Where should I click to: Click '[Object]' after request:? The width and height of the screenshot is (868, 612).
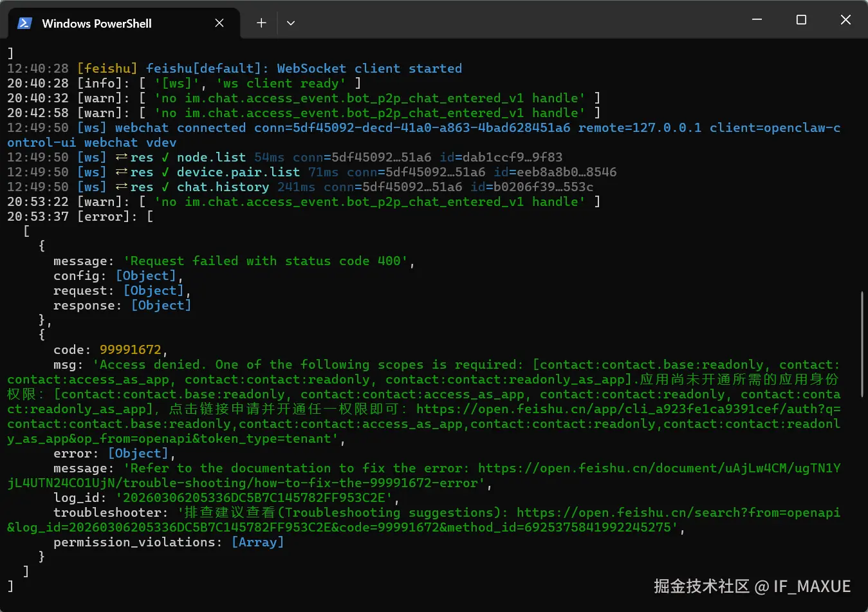tap(154, 291)
